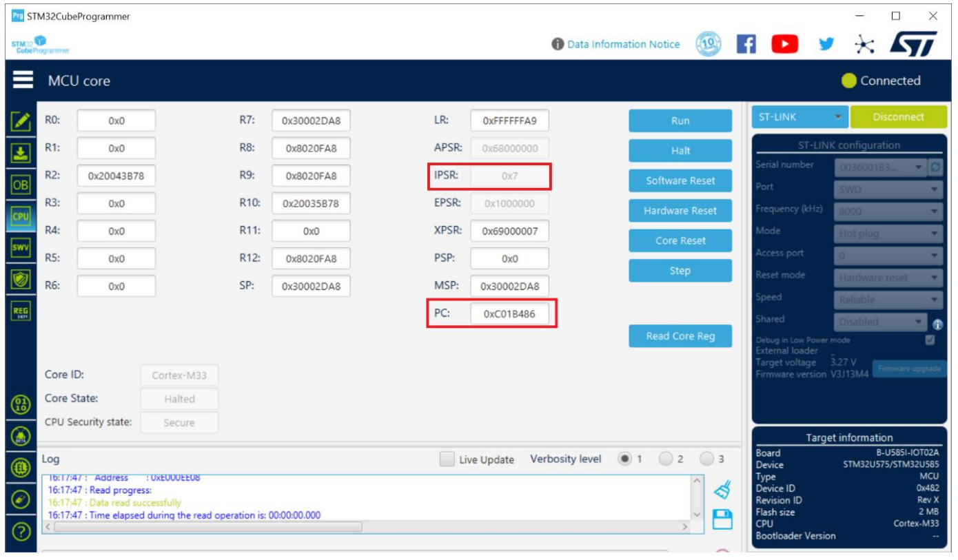
Task: Click the SP register value field
Action: click(311, 287)
